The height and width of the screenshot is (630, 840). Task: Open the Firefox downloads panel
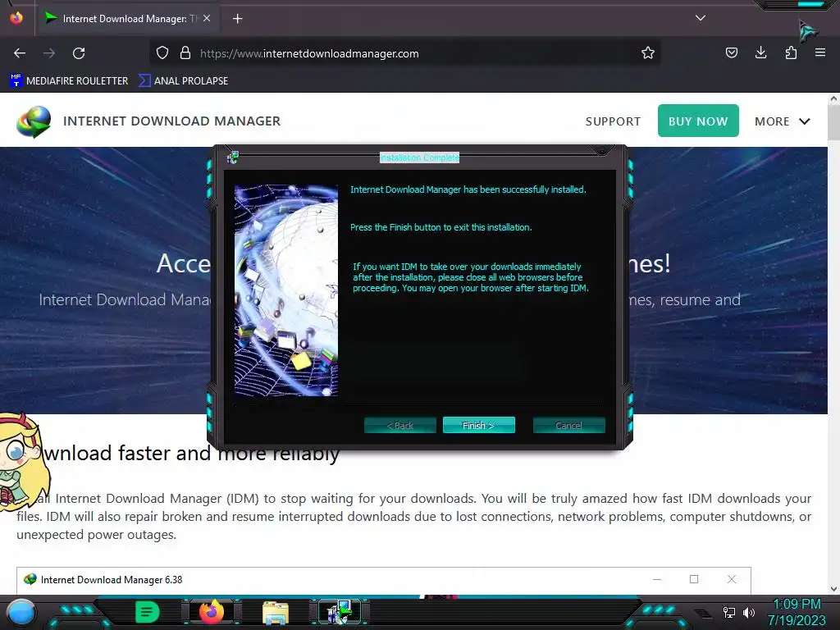(x=760, y=53)
